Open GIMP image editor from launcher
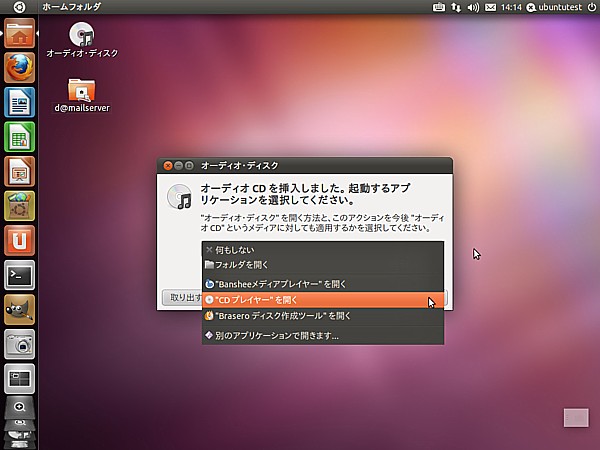This screenshot has width=600, height=450. (19, 308)
